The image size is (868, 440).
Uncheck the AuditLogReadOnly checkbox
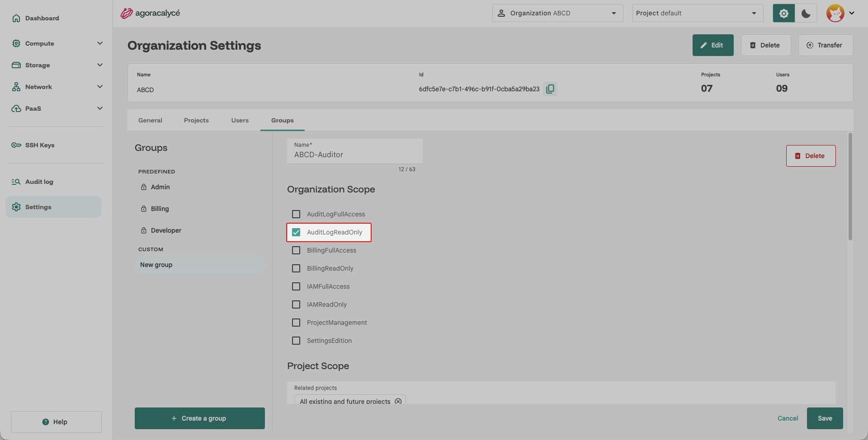pos(296,232)
